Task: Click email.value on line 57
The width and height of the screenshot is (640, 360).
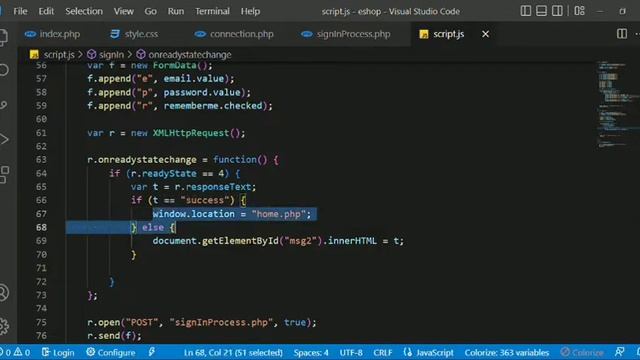Action: [x=194, y=79]
